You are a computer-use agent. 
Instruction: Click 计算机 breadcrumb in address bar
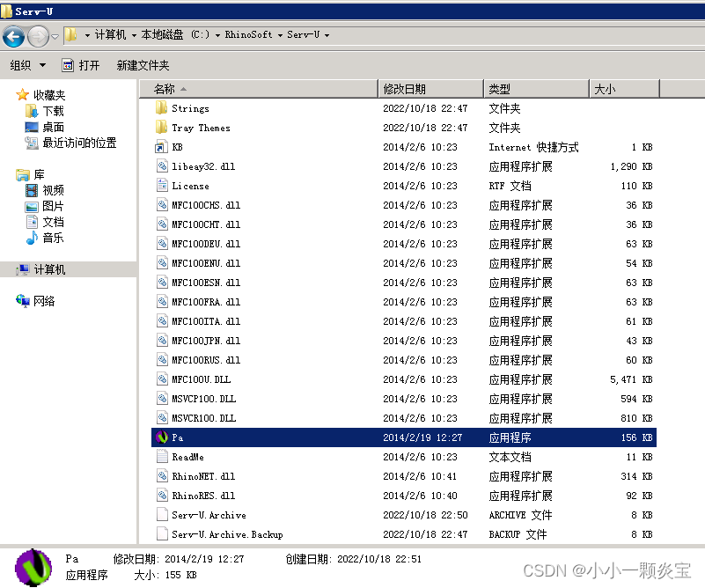pyautogui.click(x=111, y=34)
